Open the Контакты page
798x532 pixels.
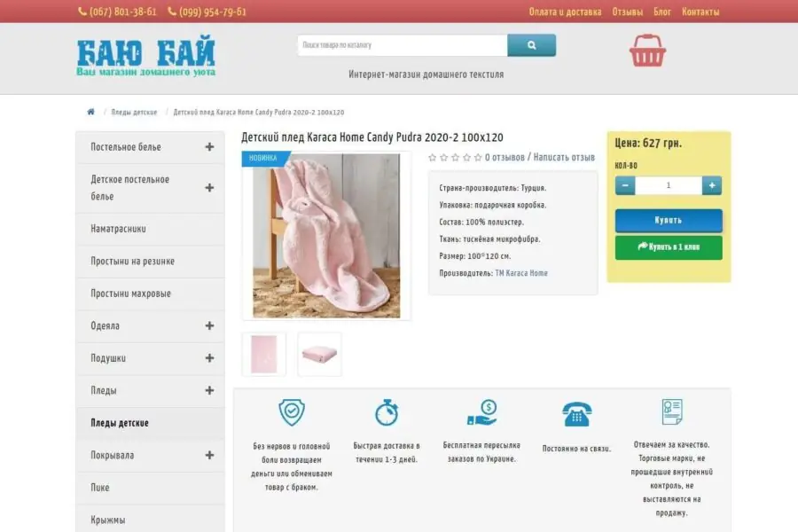click(x=700, y=12)
